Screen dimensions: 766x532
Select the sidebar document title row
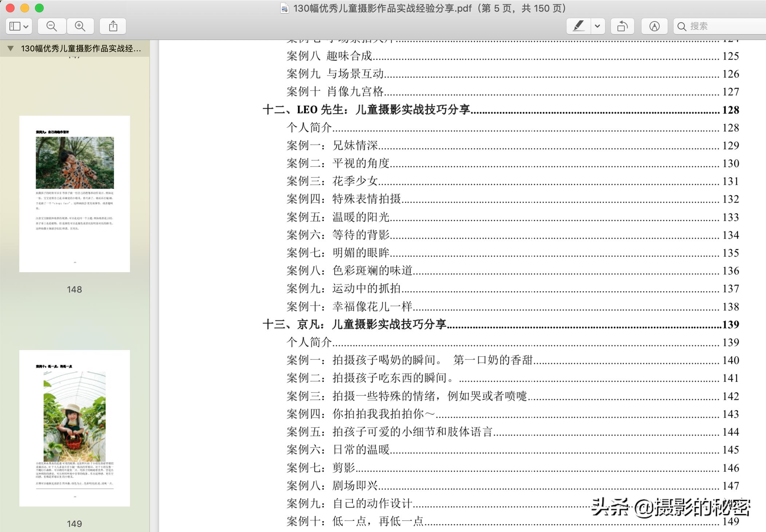[x=80, y=48]
